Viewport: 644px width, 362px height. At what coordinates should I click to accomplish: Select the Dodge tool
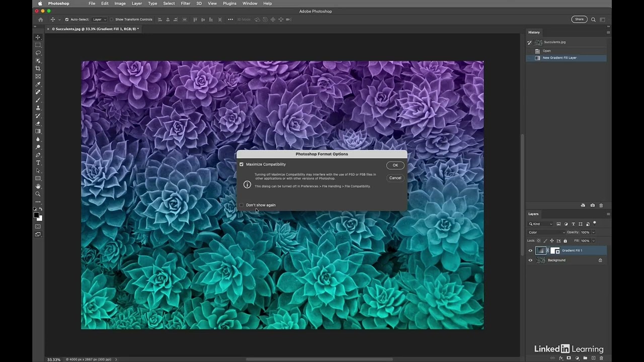pos(38,147)
